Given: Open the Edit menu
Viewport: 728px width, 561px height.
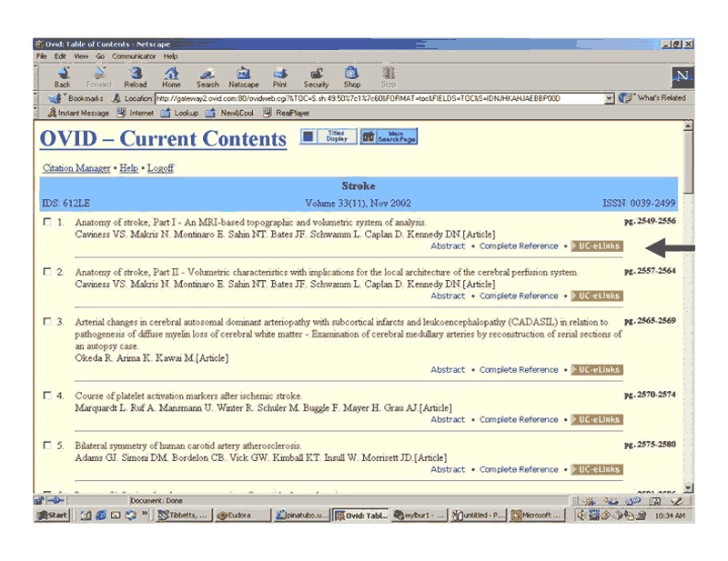Looking at the screenshot, I should pyautogui.click(x=60, y=56).
